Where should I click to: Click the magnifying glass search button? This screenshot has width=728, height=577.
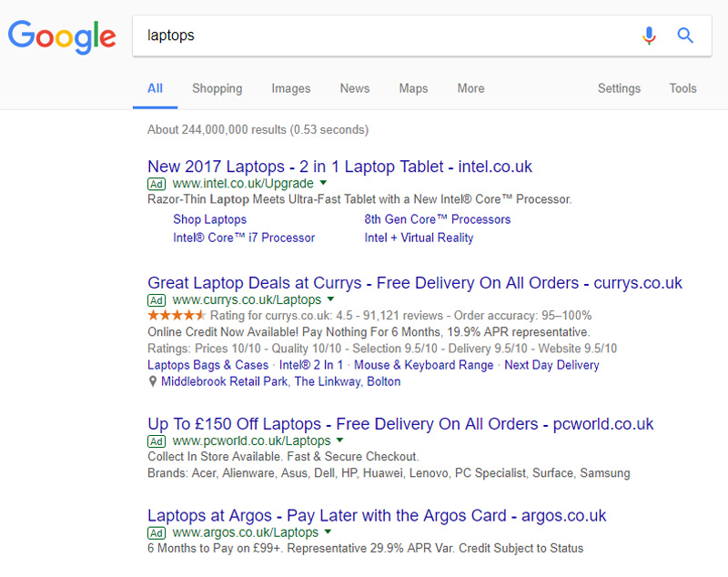(x=685, y=35)
